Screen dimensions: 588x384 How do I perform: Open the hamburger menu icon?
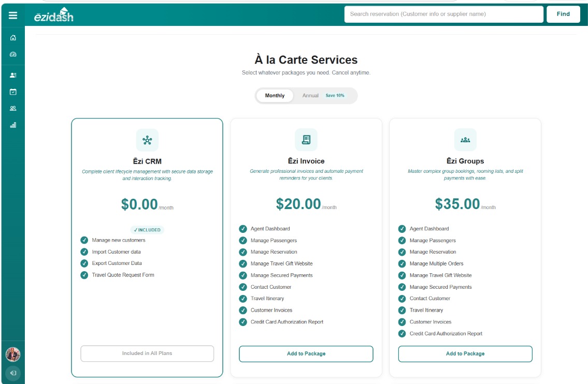click(x=13, y=15)
